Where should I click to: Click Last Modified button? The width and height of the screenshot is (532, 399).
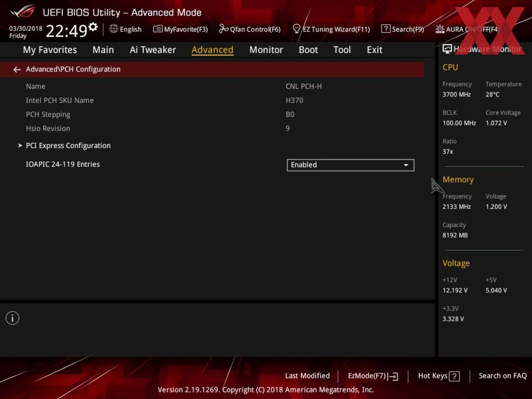307,376
